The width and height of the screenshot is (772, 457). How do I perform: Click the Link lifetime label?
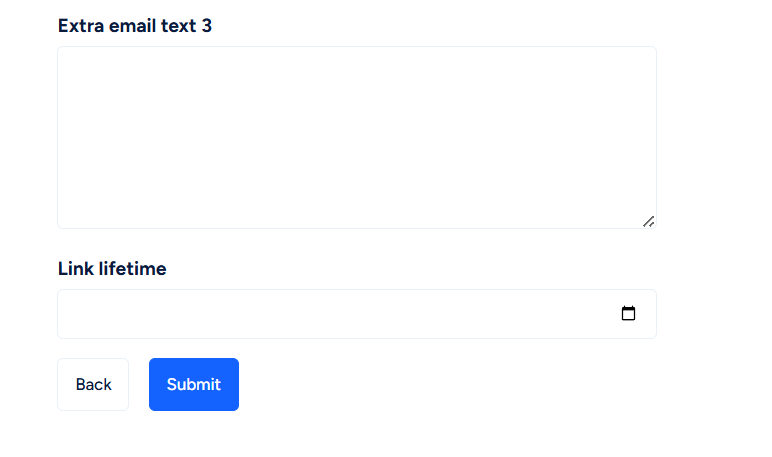click(112, 268)
